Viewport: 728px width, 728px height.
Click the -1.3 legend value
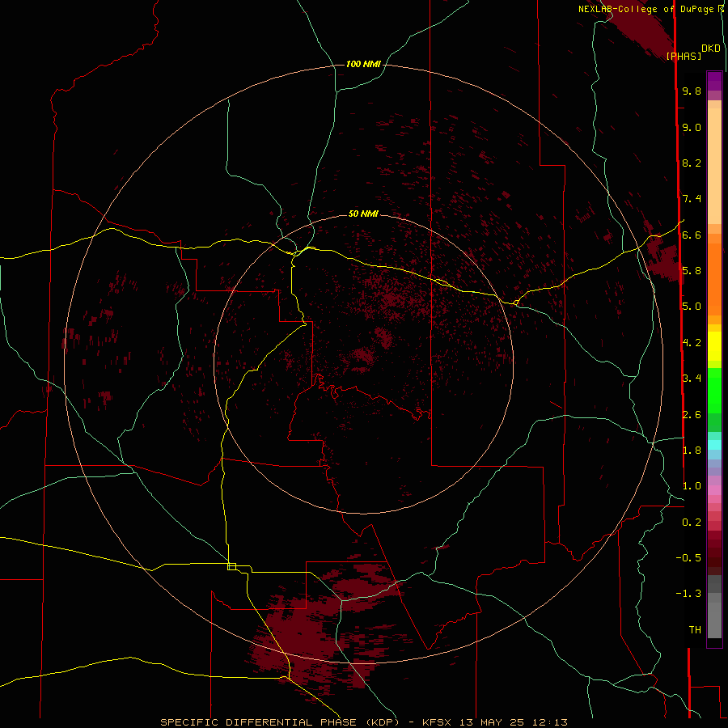tap(688, 594)
